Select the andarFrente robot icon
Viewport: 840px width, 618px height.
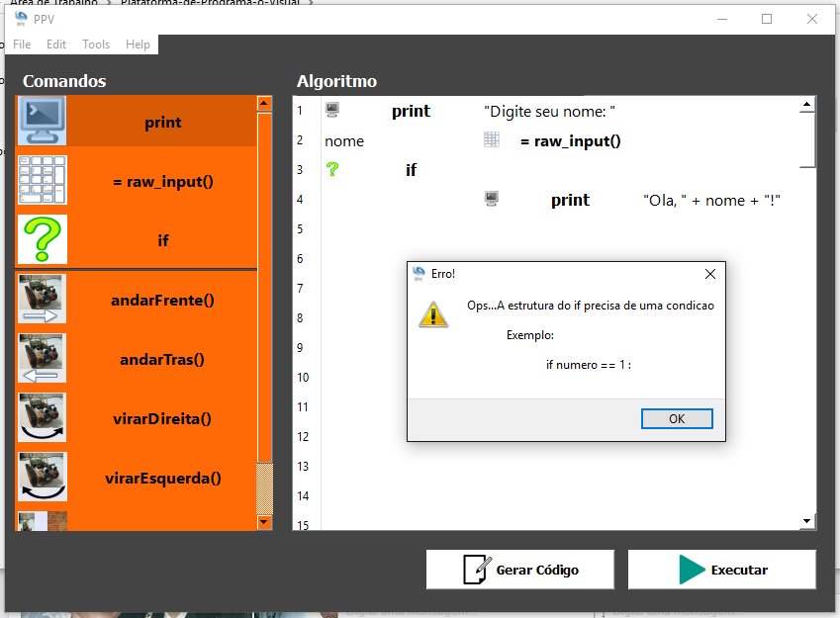[x=42, y=299]
